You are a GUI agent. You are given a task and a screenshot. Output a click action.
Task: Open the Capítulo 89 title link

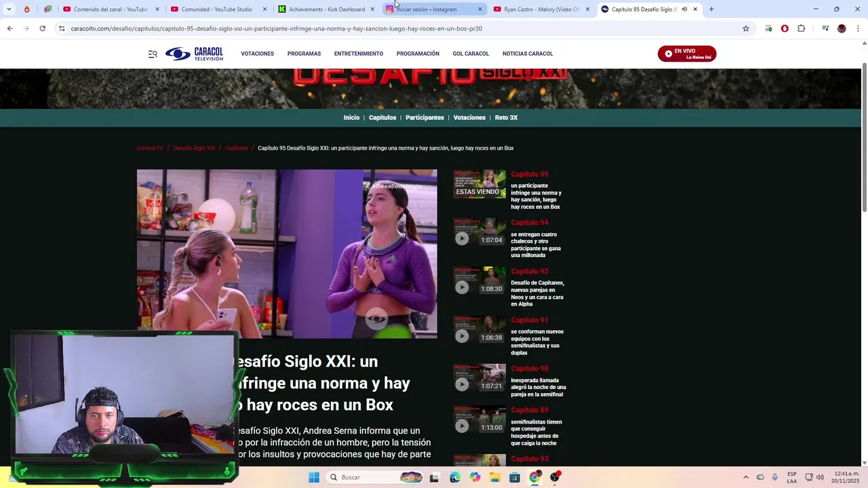530,410
